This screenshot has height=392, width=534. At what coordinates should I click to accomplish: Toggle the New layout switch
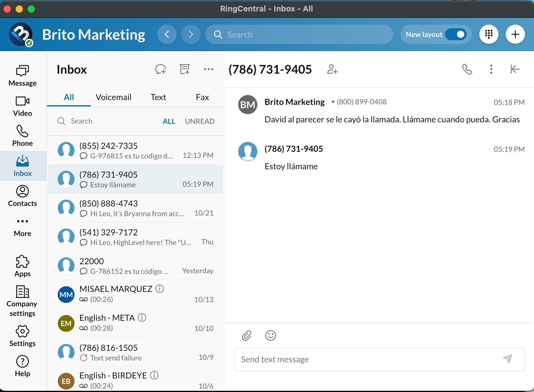point(456,34)
